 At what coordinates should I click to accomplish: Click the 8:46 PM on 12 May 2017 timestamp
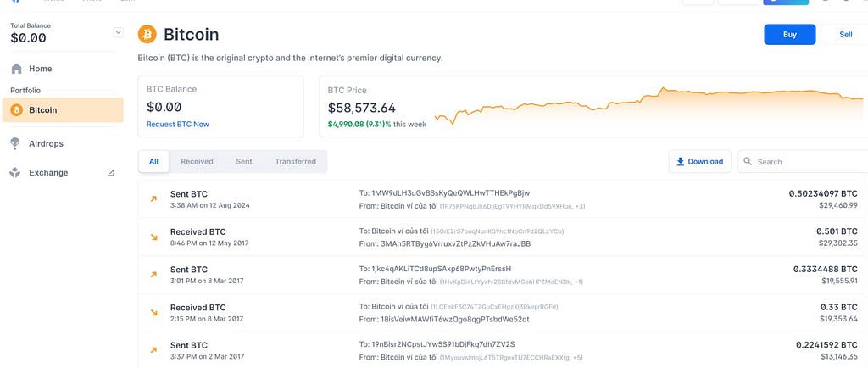click(209, 243)
